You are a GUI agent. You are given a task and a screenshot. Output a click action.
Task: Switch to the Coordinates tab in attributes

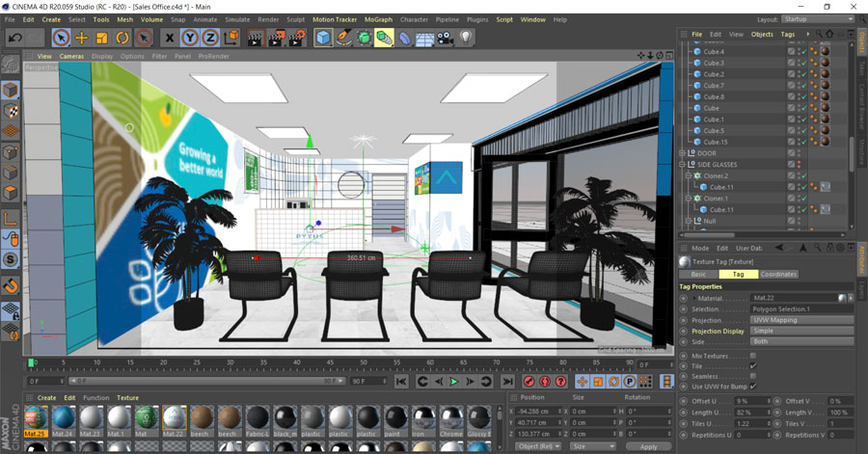pos(778,274)
